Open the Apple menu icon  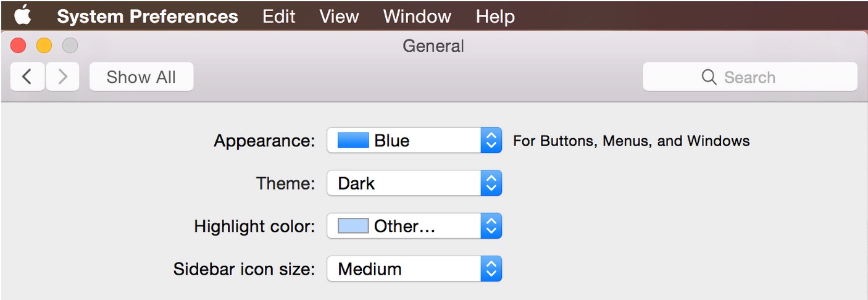23,15
